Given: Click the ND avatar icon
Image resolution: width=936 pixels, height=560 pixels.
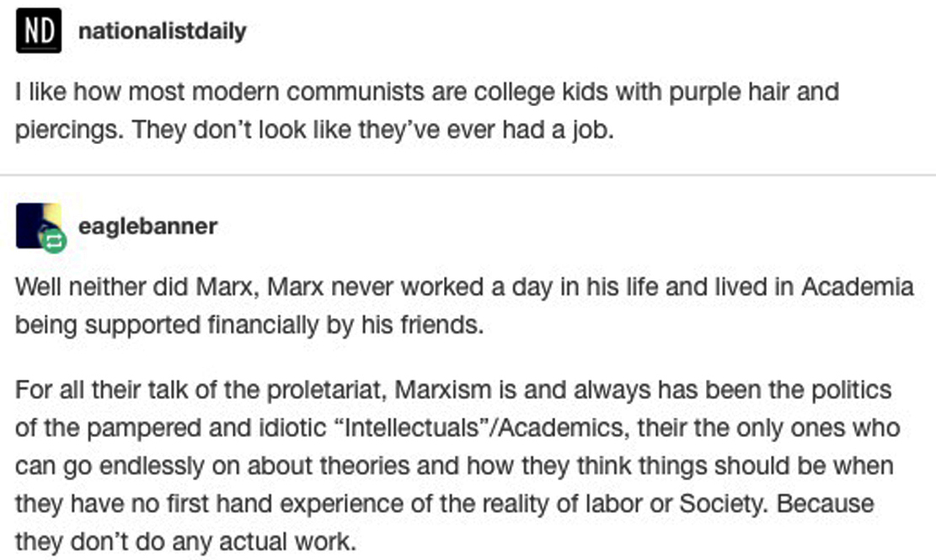Looking at the screenshot, I should point(38,32).
